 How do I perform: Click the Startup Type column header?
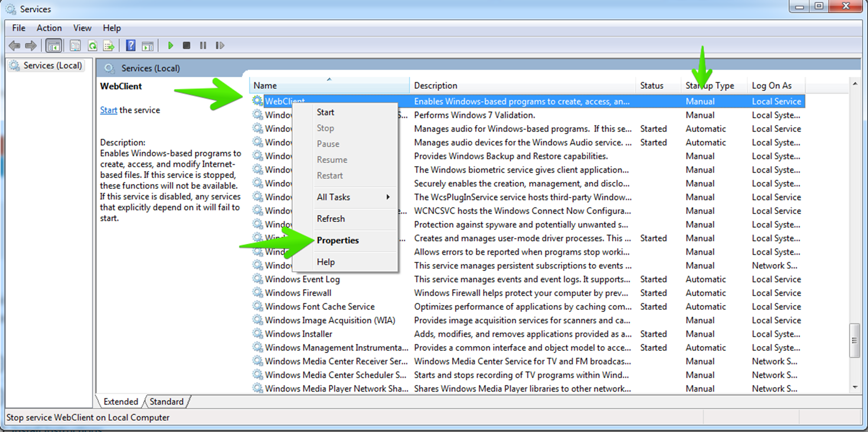710,85
